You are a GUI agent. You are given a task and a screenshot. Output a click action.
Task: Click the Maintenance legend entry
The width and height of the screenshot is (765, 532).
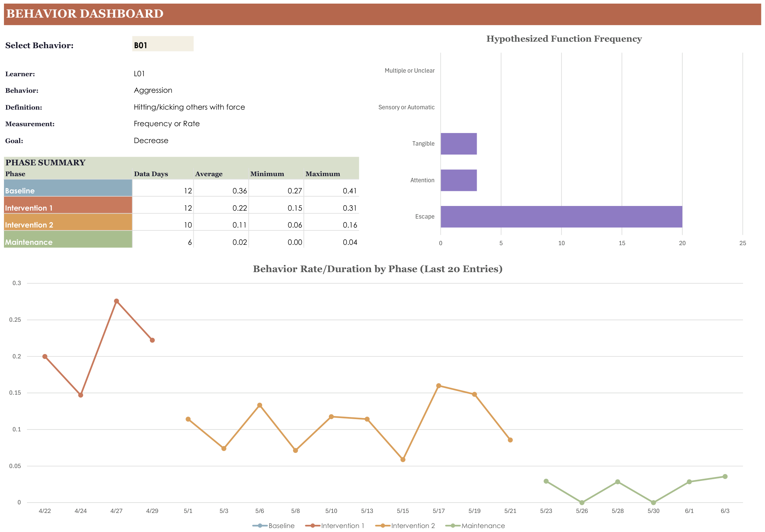pyautogui.click(x=475, y=526)
